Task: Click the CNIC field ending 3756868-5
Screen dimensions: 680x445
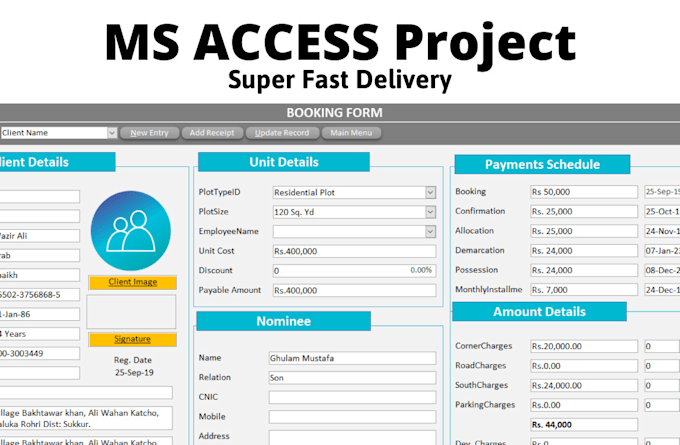Action: tap(39, 295)
